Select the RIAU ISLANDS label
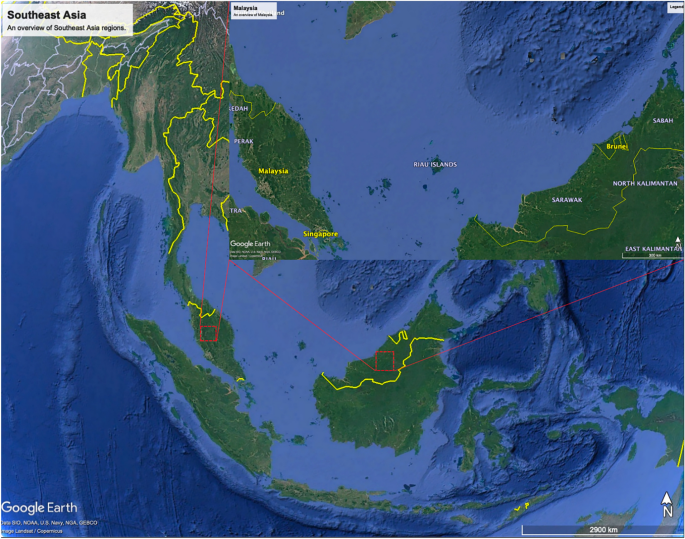The image size is (685, 539). coord(435,165)
